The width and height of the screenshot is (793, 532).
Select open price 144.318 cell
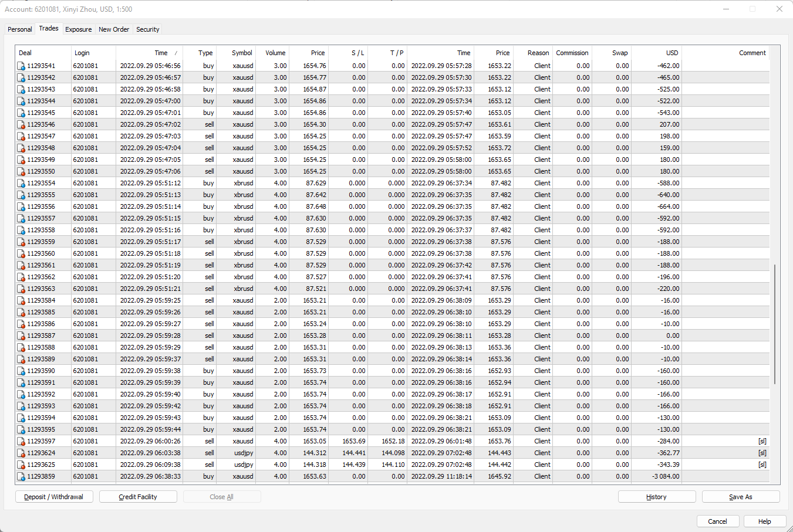click(x=315, y=465)
